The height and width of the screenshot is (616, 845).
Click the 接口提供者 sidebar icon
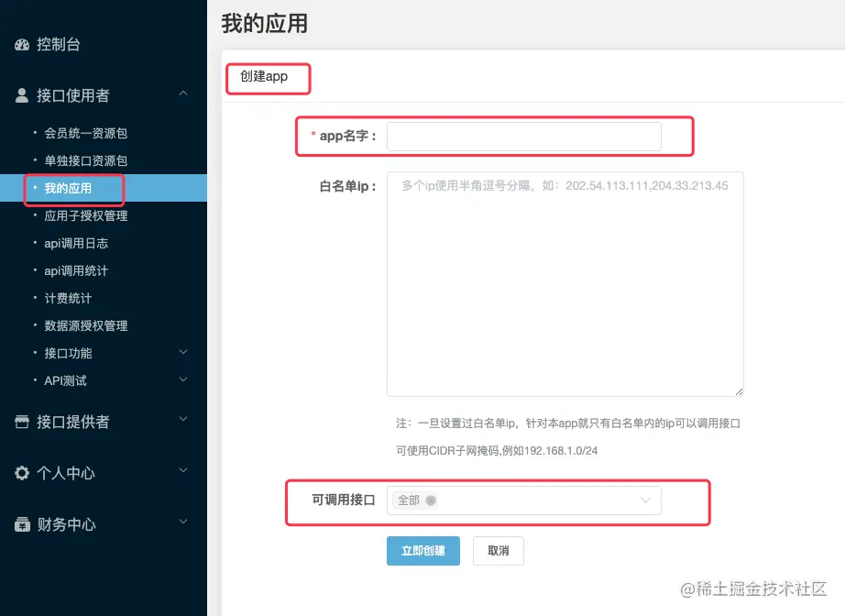click(22, 422)
